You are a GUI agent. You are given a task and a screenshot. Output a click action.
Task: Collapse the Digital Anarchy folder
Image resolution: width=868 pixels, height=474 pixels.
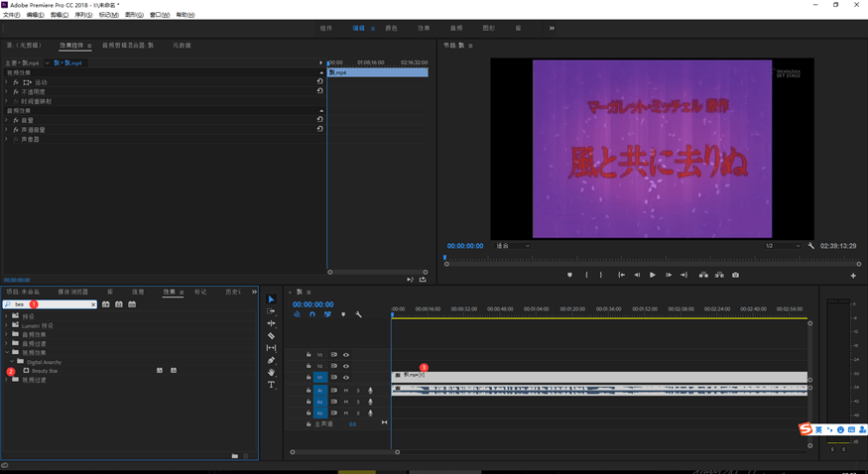tap(13, 362)
